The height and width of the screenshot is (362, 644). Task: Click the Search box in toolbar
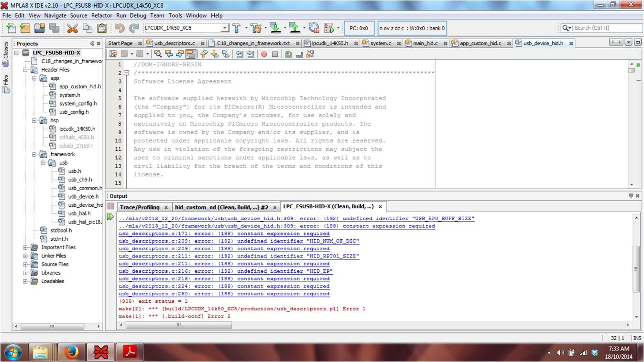pyautogui.click(x=607, y=28)
